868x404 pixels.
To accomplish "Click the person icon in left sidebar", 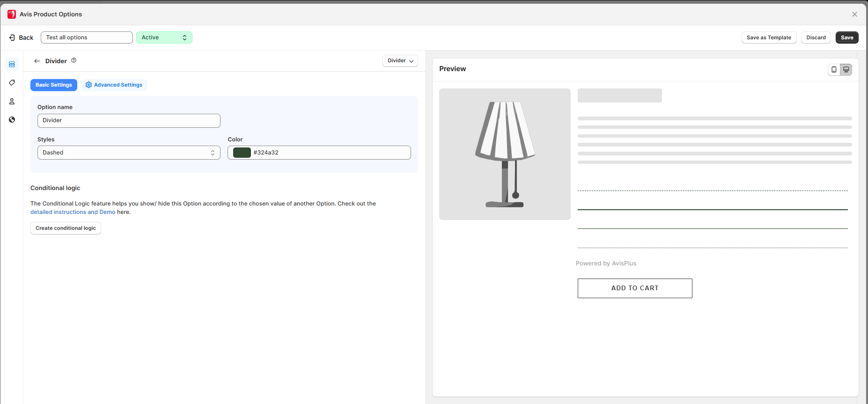I will (12, 101).
